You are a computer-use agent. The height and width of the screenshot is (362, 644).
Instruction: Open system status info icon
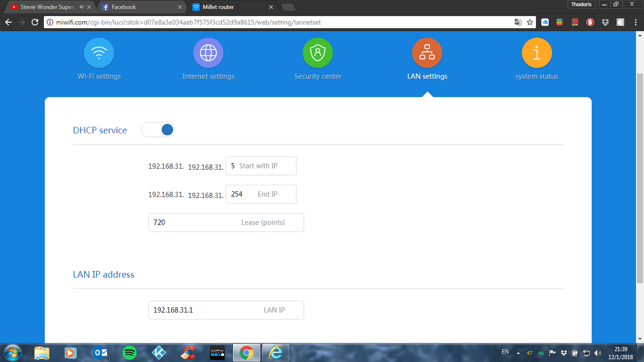(537, 53)
